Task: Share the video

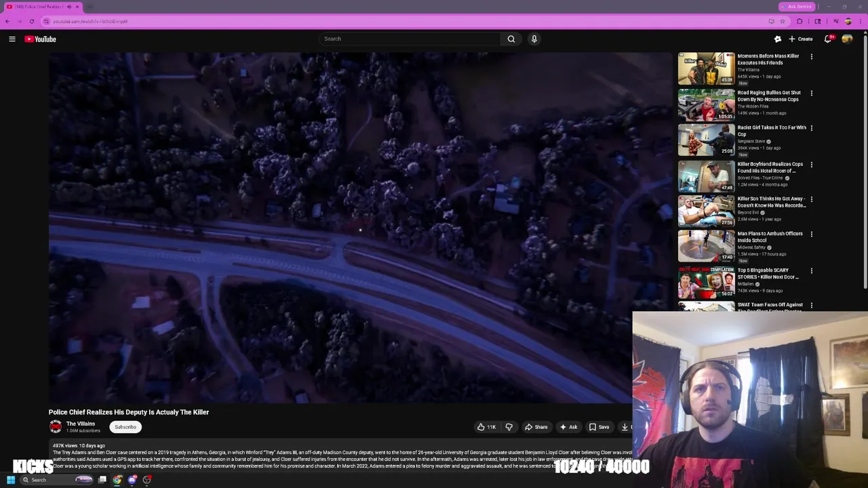Action: [x=536, y=427]
